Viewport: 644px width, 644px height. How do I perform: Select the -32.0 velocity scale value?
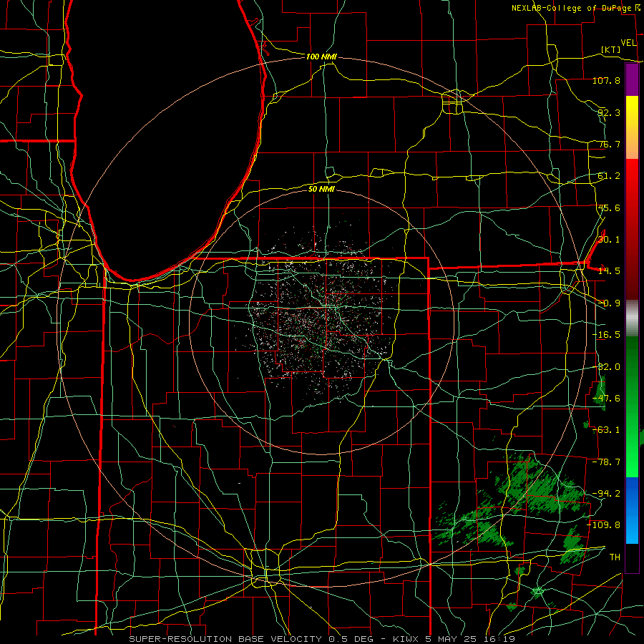pos(606,367)
